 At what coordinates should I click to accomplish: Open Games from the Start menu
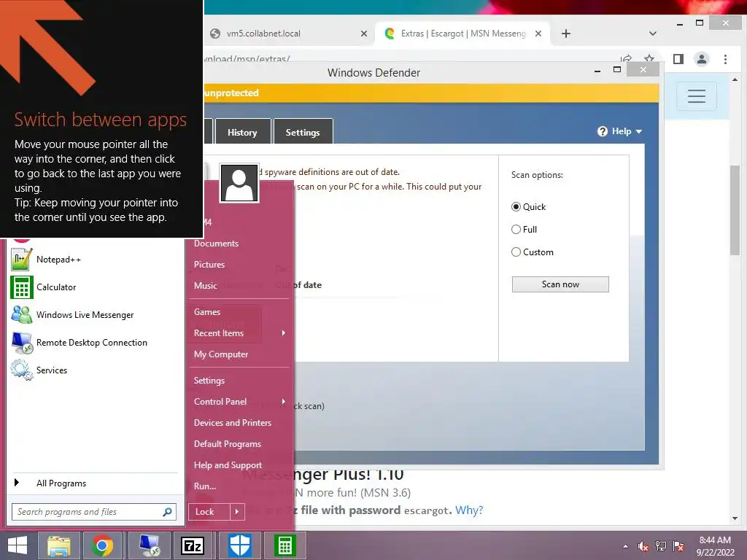point(207,312)
